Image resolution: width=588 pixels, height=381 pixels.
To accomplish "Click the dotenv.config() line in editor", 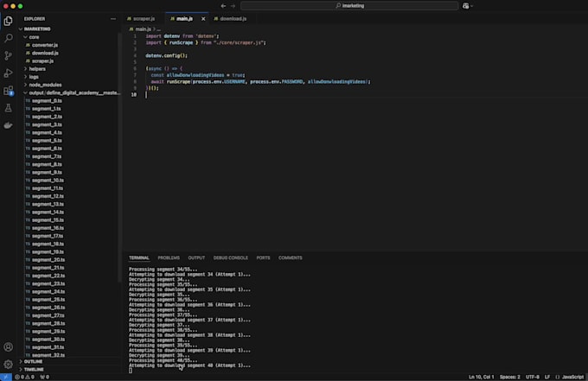I will 167,55.
